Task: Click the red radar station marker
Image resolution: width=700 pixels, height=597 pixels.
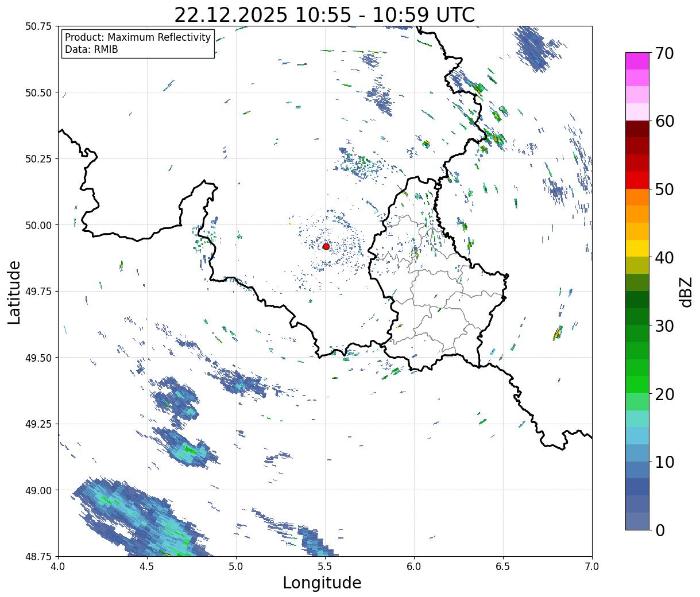Action: [326, 246]
